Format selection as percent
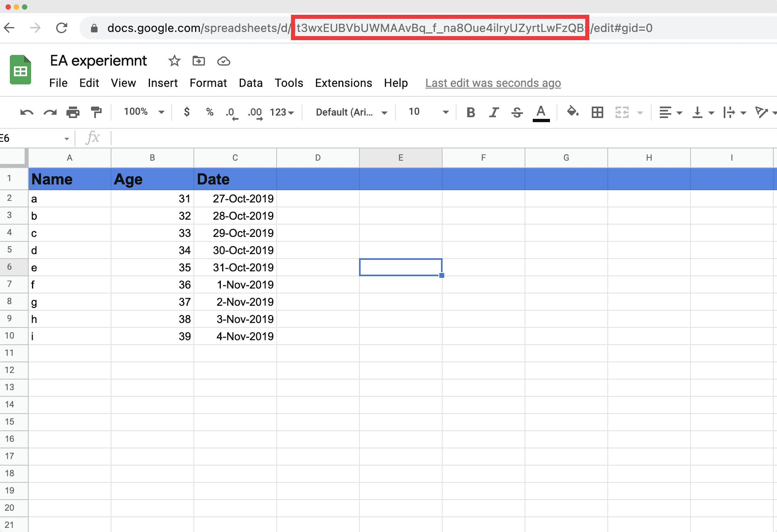777x532 pixels. click(210, 112)
